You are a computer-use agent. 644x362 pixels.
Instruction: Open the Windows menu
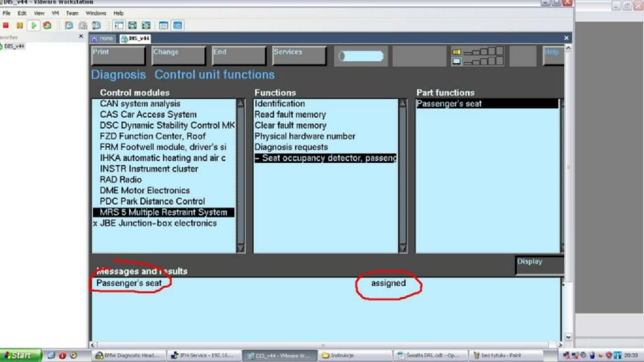(x=96, y=13)
